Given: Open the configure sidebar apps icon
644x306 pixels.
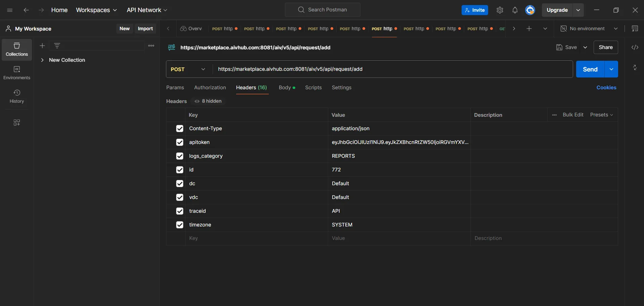Looking at the screenshot, I should tap(17, 122).
